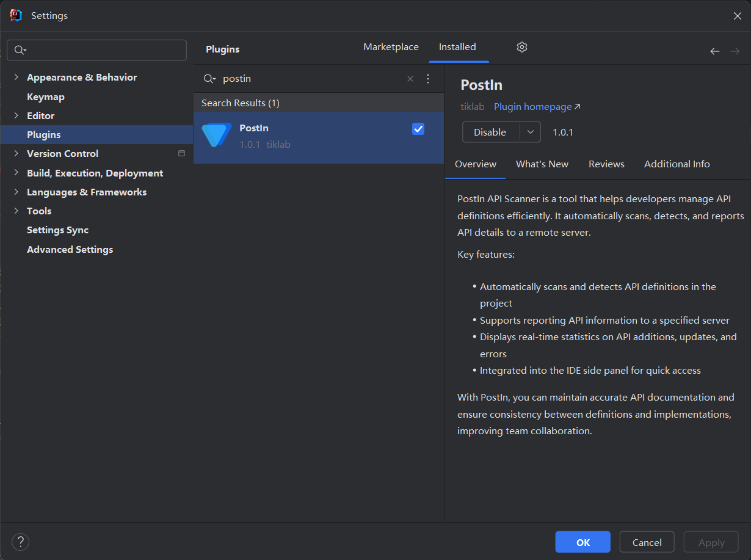The width and height of the screenshot is (751, 560).
Task: Click the Key features: text
Action: pyautogui.click(x=486, y=254)
